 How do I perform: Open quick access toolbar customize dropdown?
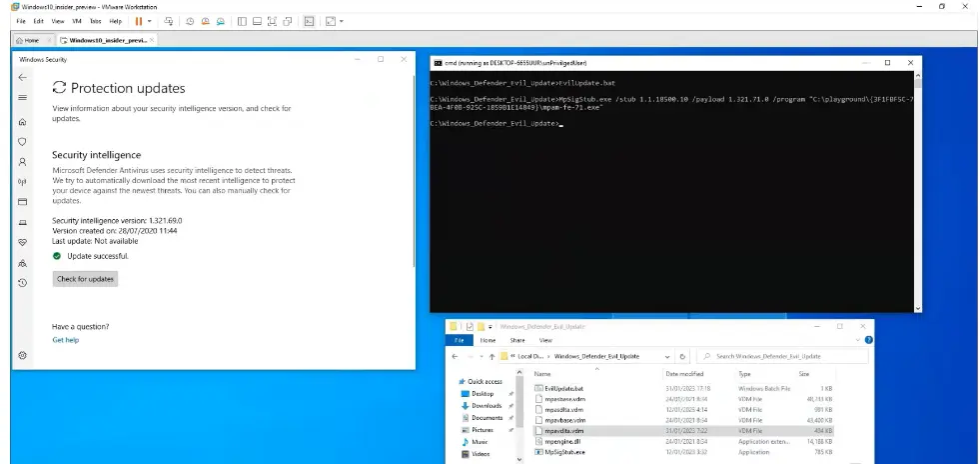pyautogui.click(x=490, y=327)
